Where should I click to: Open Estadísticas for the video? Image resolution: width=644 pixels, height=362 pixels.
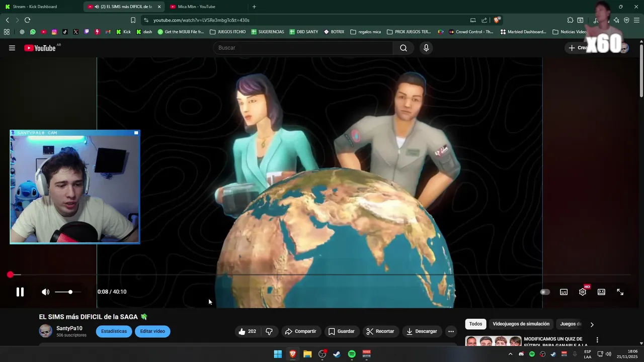[114, 331]
